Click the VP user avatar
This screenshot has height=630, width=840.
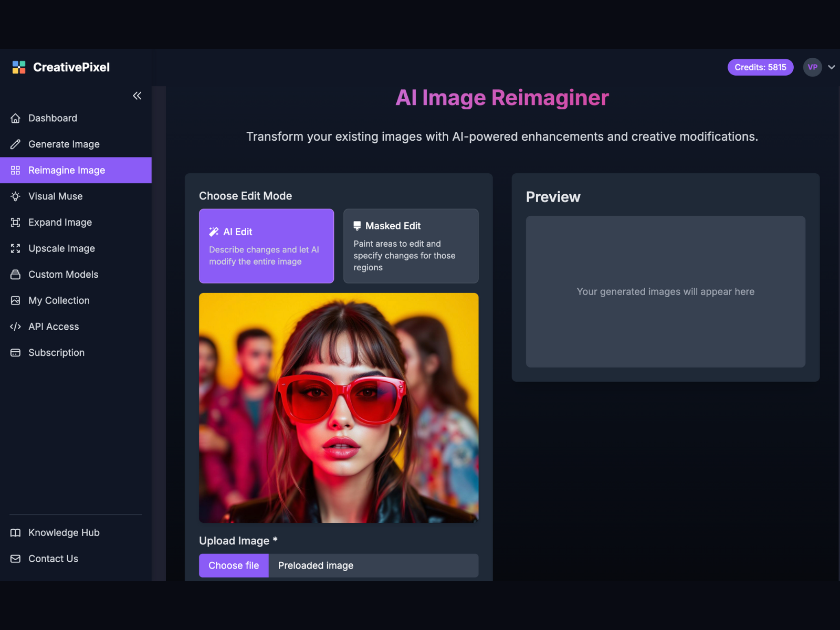(812, 67)
